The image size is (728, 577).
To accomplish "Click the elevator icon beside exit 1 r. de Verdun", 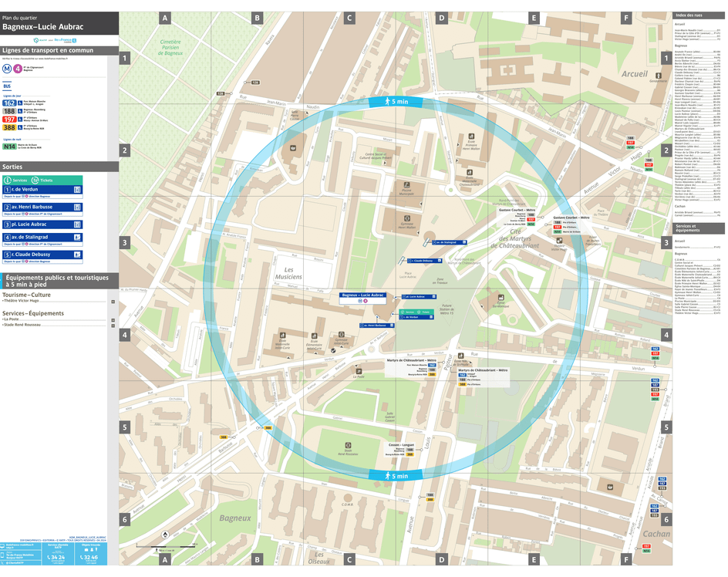I will click(78, 188).
